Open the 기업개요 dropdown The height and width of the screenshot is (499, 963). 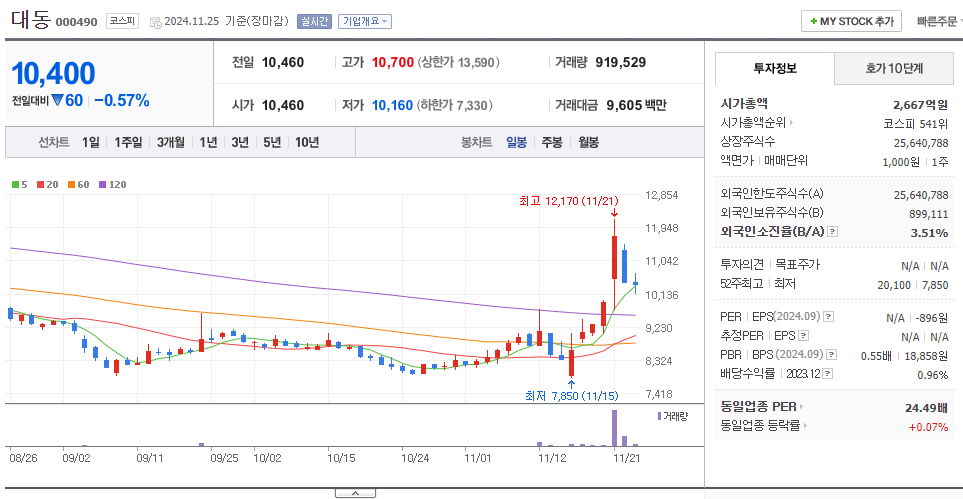[365, 22]
